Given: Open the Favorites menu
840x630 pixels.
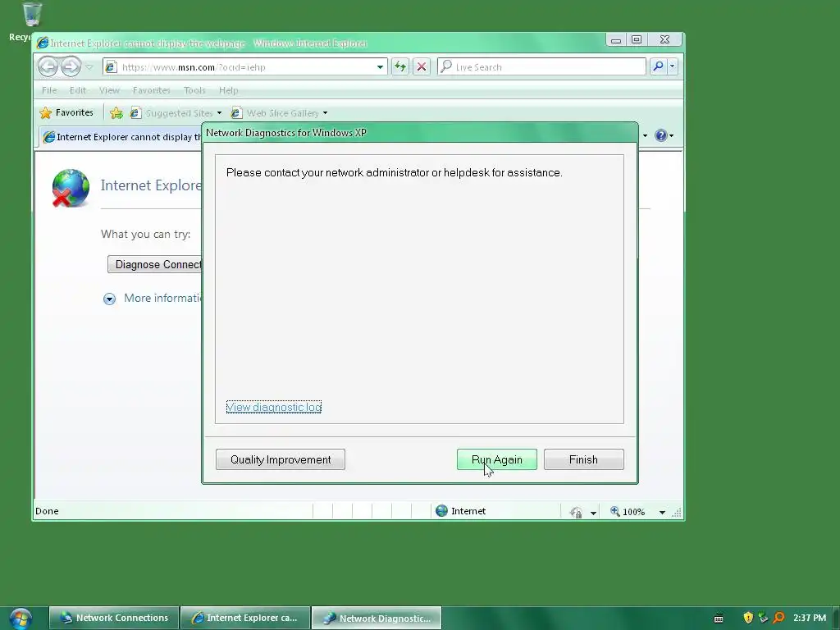Looking at the screenshot, I should pyautogui.click(x=152, y=90).
